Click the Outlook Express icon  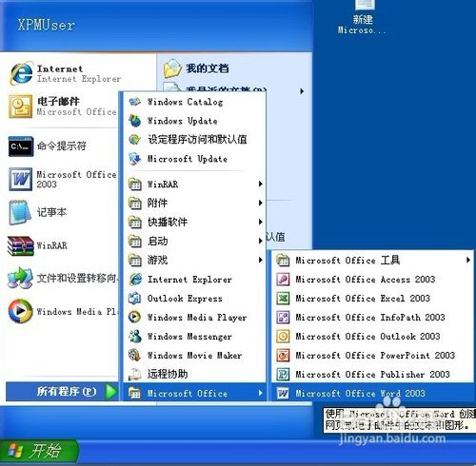click(134, 299)
